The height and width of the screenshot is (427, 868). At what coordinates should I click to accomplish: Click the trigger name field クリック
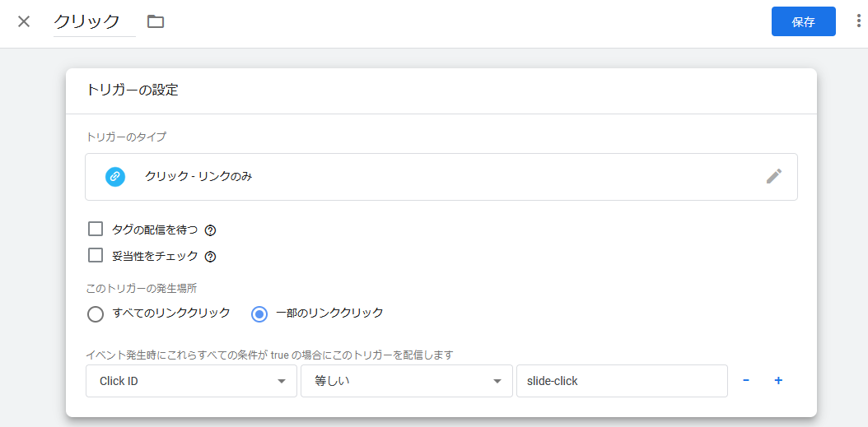point(95,22)
